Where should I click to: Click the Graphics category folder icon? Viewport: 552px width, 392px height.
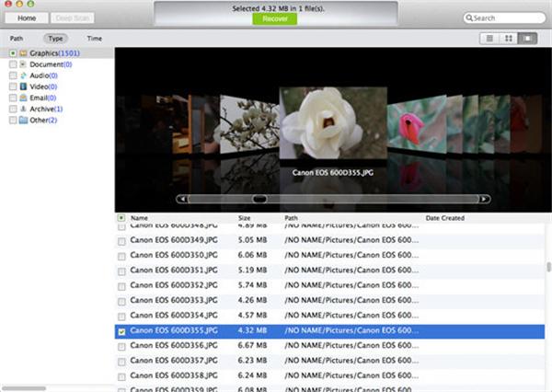click(x=23, y=53)
